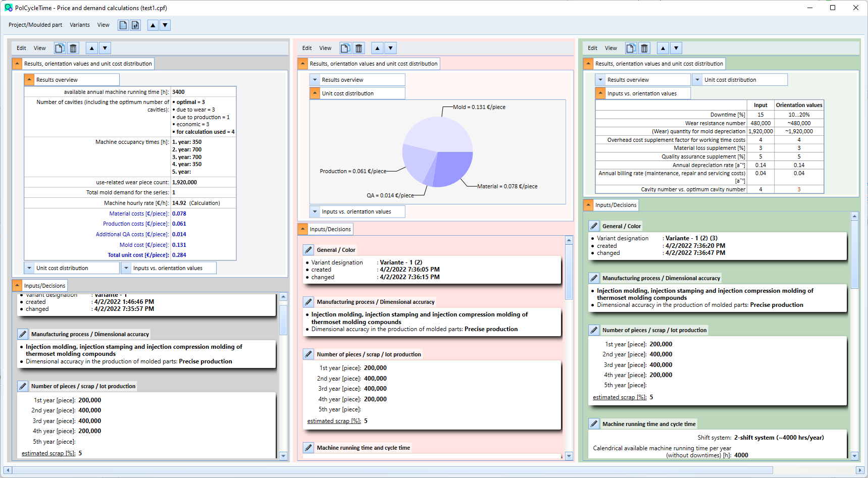
Task: Click estimated scrap link in left panel
Action: coord(48,453)
